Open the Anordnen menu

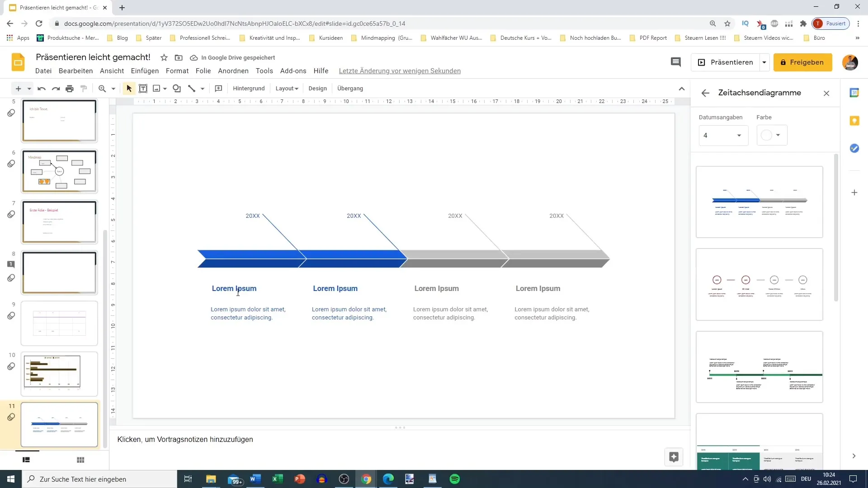(233, 71)
